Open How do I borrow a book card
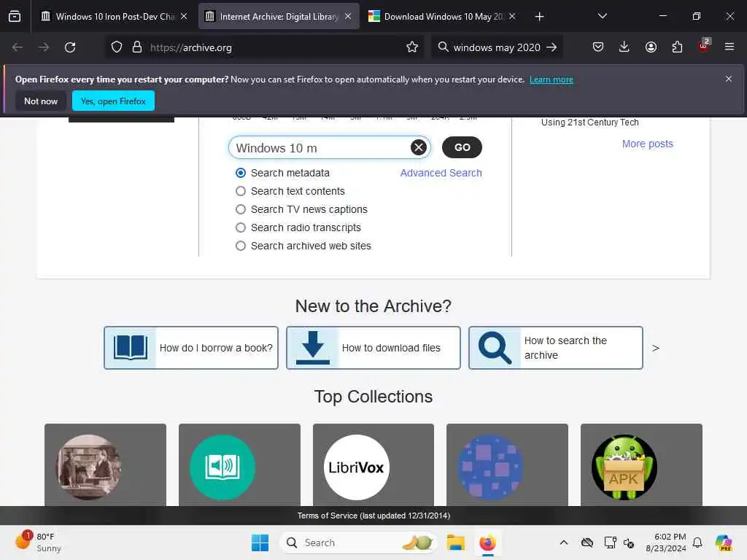Image resolution: width=747 pixels, height=560 pixels. point(191,348)
